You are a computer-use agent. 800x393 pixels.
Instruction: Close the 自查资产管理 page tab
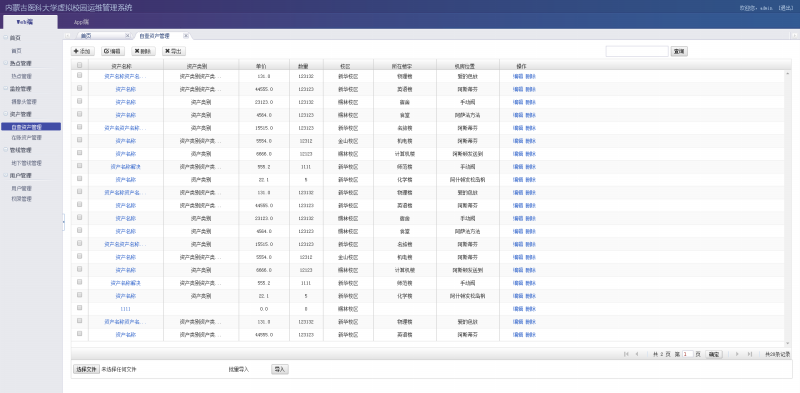pyautogui.click(x=186, y=36)
